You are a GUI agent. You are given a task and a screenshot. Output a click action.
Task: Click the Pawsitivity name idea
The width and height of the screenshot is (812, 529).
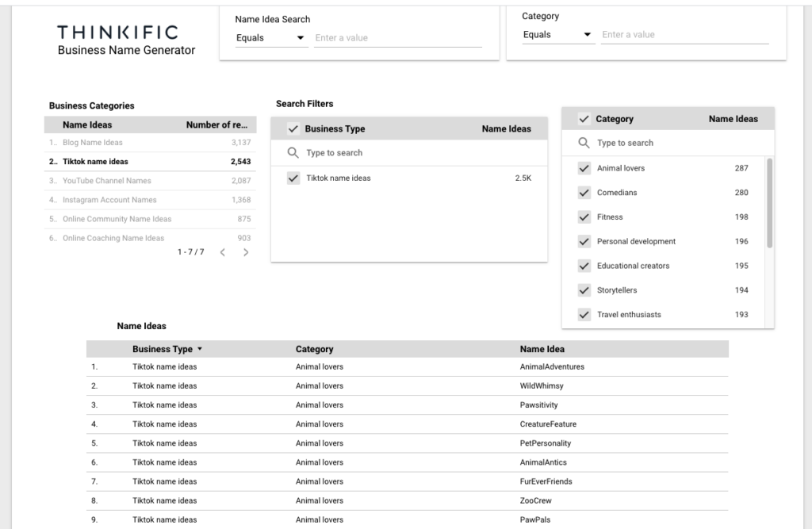click(x=538, y=405)
